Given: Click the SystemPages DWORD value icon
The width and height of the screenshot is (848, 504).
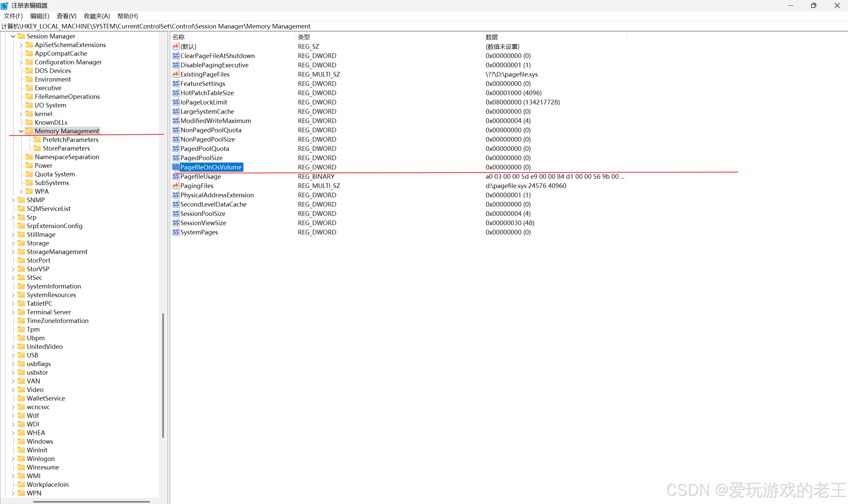Looking at the screenshot, I should (176, 232).
